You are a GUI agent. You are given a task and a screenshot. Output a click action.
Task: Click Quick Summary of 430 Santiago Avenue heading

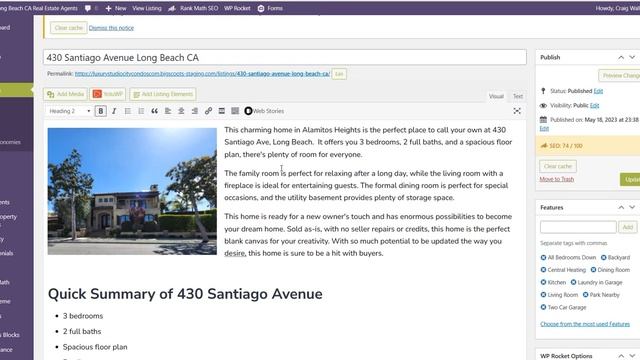[x=185, y=294]
